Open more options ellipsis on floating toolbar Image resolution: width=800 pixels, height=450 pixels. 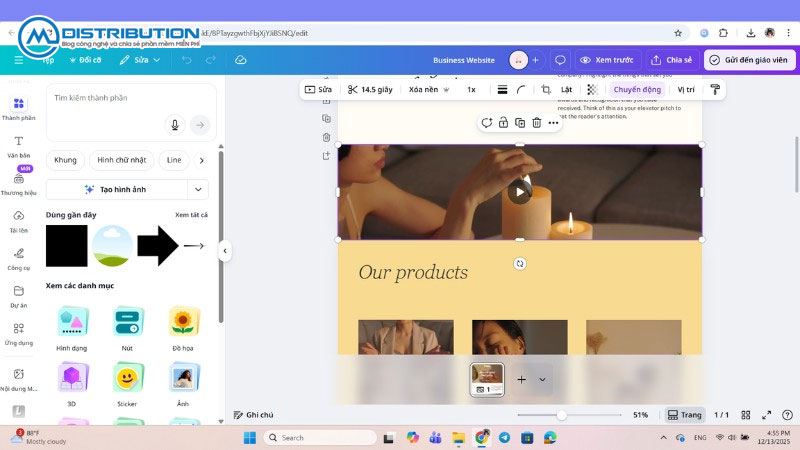(x=553, y=123)
